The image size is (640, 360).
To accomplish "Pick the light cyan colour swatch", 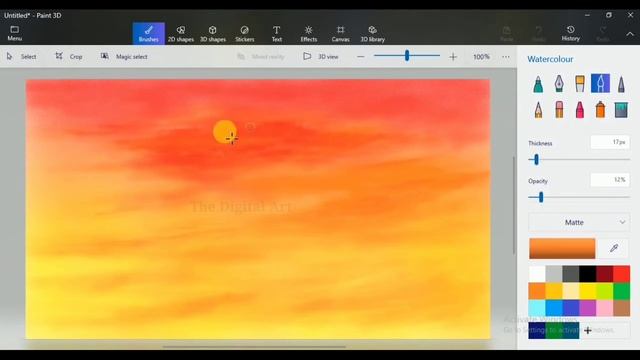I will 537,308.
